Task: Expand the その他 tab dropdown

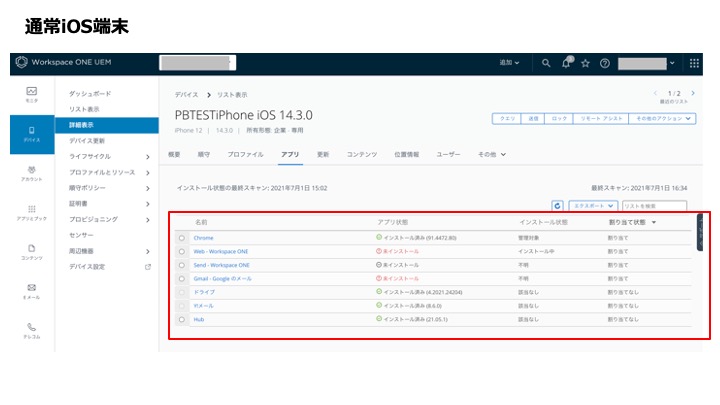Action: pyautogui.click(x=492, y=154)
